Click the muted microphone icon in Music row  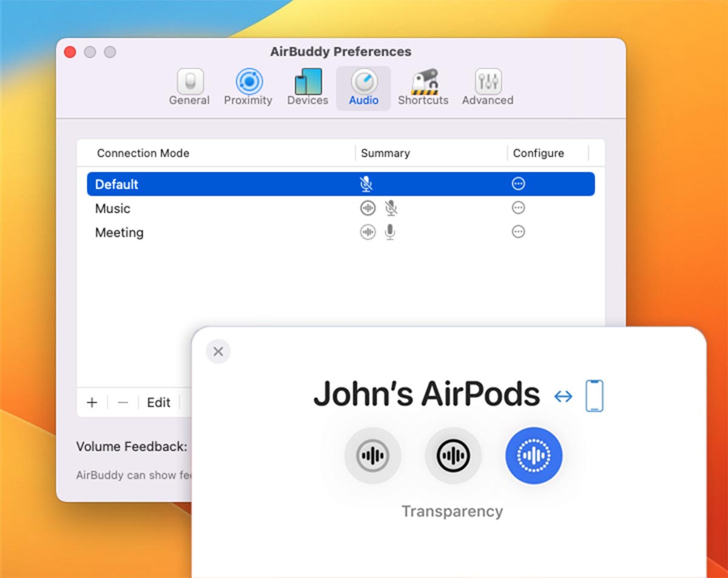click(391, 208)
